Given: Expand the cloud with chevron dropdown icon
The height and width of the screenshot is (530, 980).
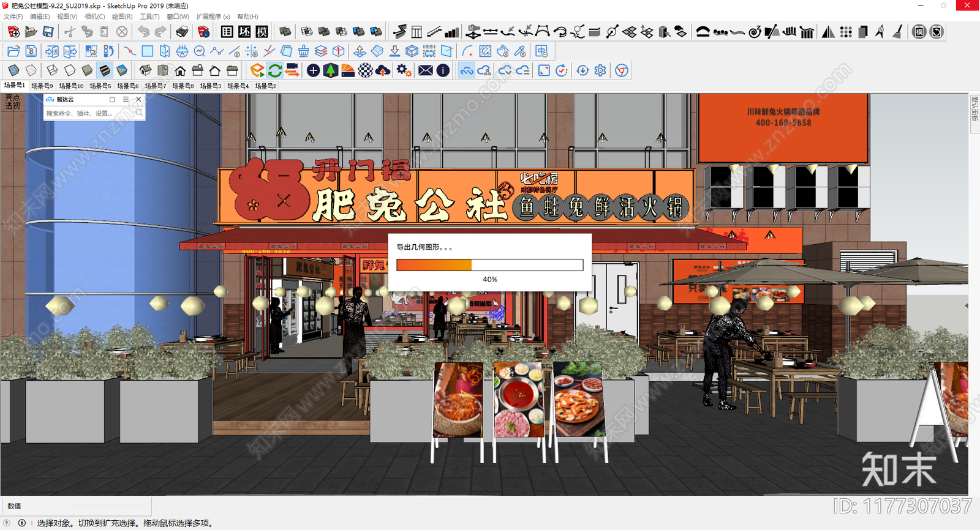Looking at the screenshot, I should 505,70.
